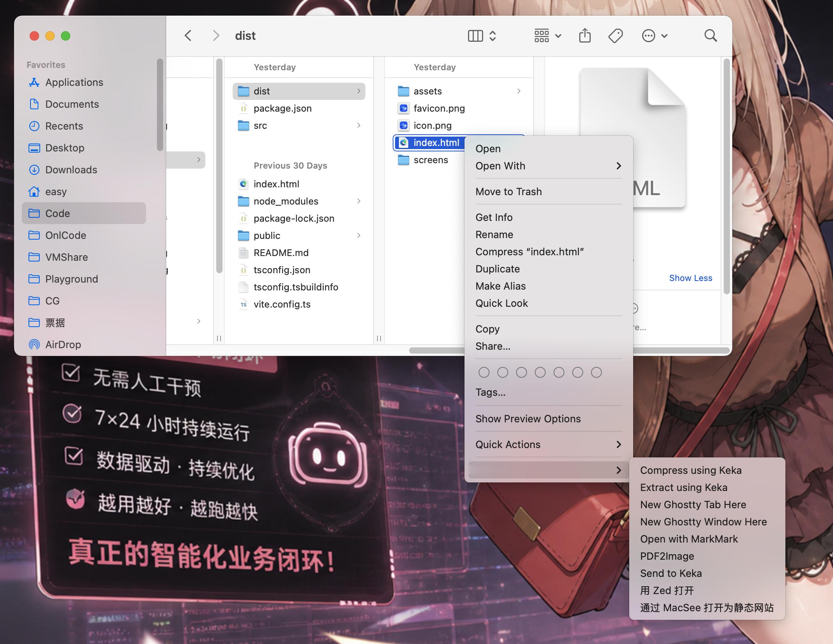Expand the Quick Actions submenu
The width and height of the screenshot is (833, 644).
pos(548,445)
